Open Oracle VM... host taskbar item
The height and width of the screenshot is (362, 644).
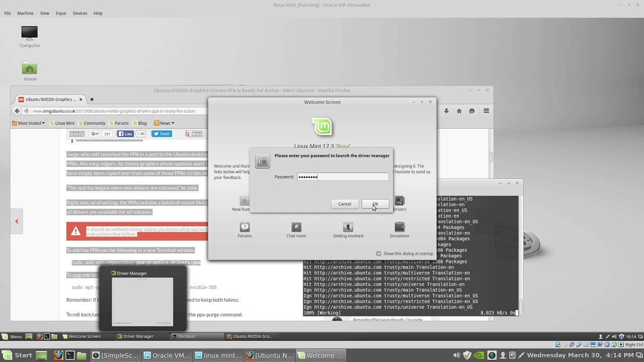(167, 355)
